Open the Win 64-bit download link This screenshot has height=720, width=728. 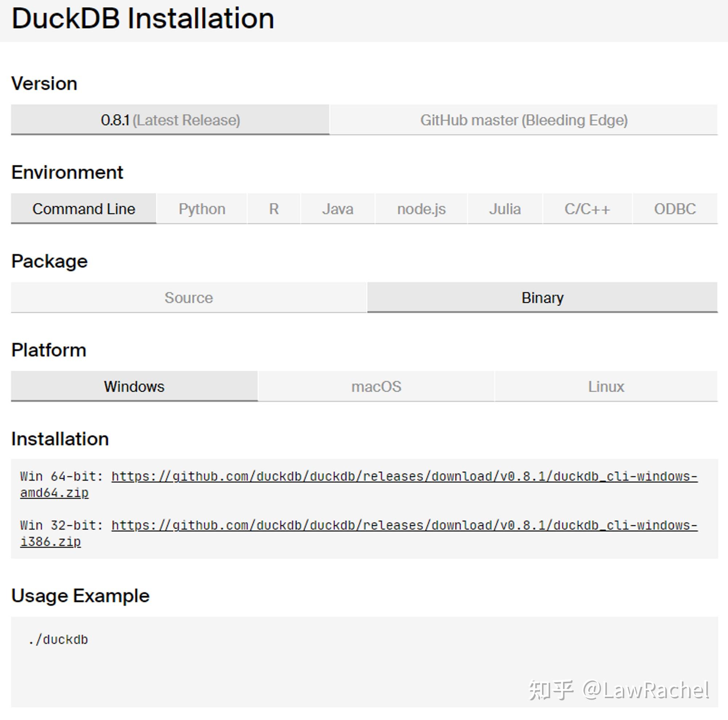coord(403,476)
